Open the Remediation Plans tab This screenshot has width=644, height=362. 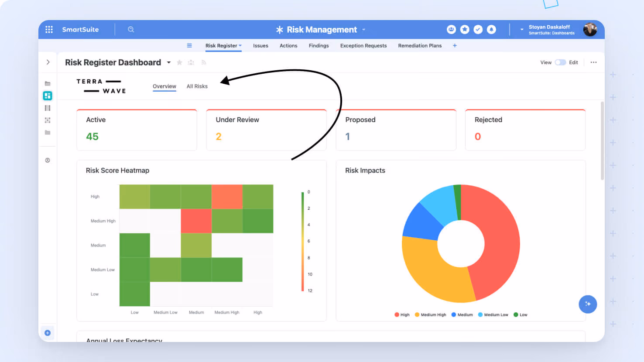(x=420, y=45)
